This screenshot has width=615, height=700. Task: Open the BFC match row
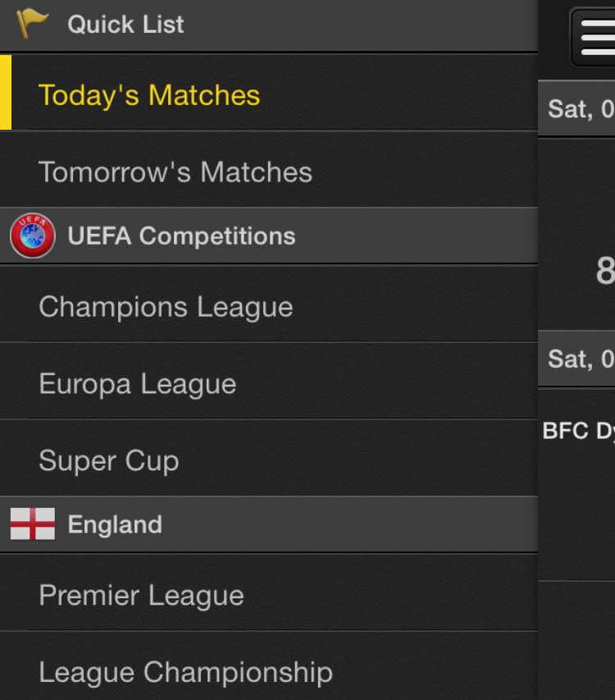(576, 484)
